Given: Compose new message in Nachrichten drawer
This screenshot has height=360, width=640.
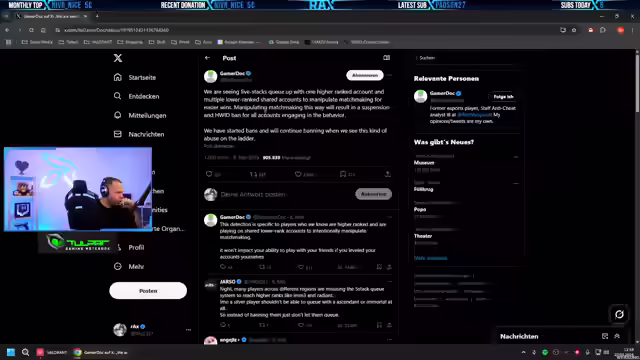Looking at the screenshot, I should 605,336.
